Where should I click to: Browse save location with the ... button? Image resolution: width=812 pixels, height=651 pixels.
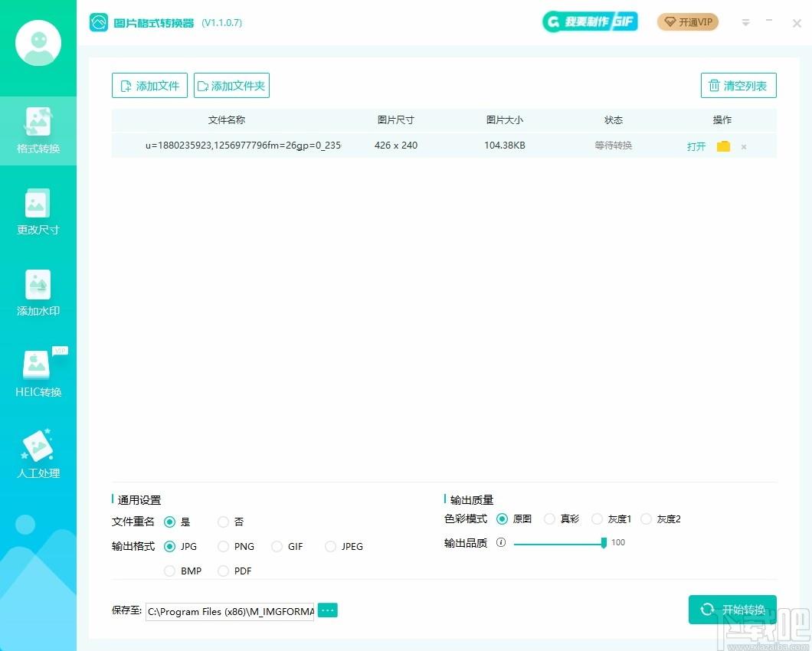click(x=327, y=610)
